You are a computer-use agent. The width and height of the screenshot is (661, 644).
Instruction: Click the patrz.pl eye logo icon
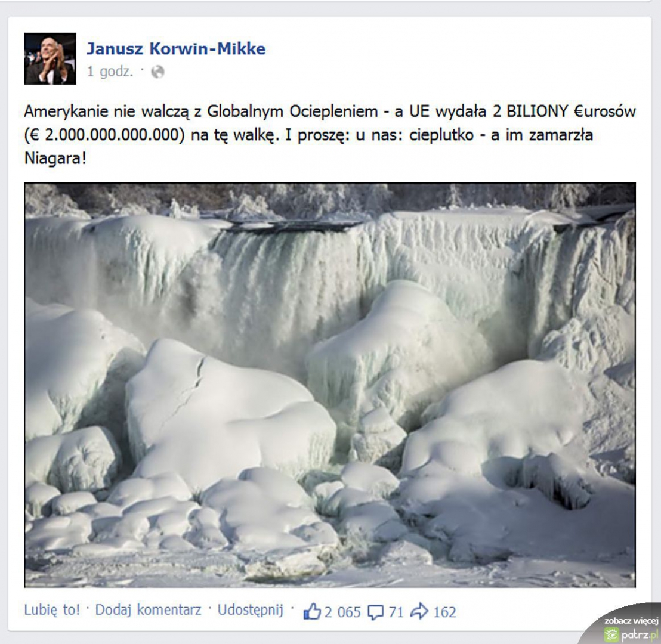pos(612,634)
